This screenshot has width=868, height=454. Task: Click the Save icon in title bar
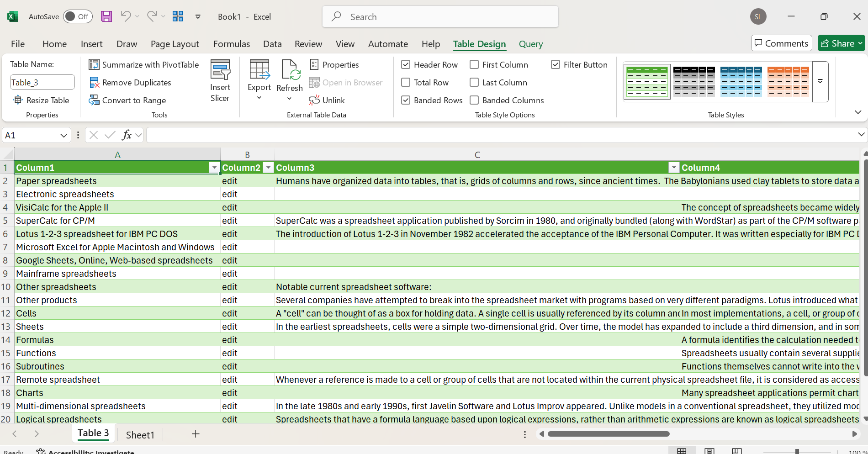pyautogui.click(x=106, y=16)
